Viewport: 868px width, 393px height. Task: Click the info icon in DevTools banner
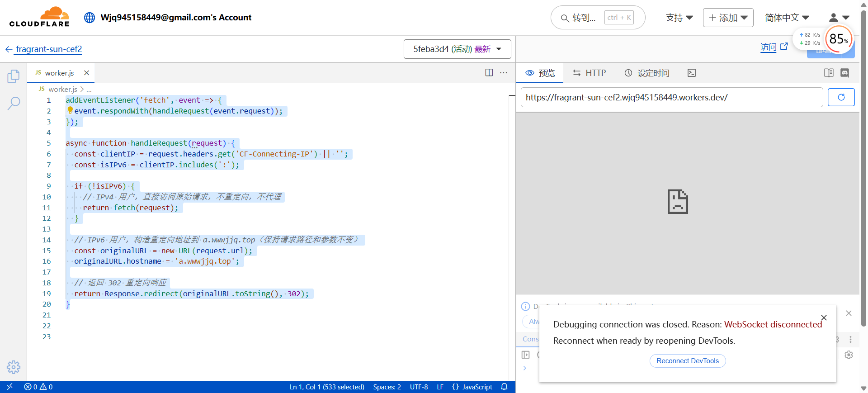tap(525, 307)
